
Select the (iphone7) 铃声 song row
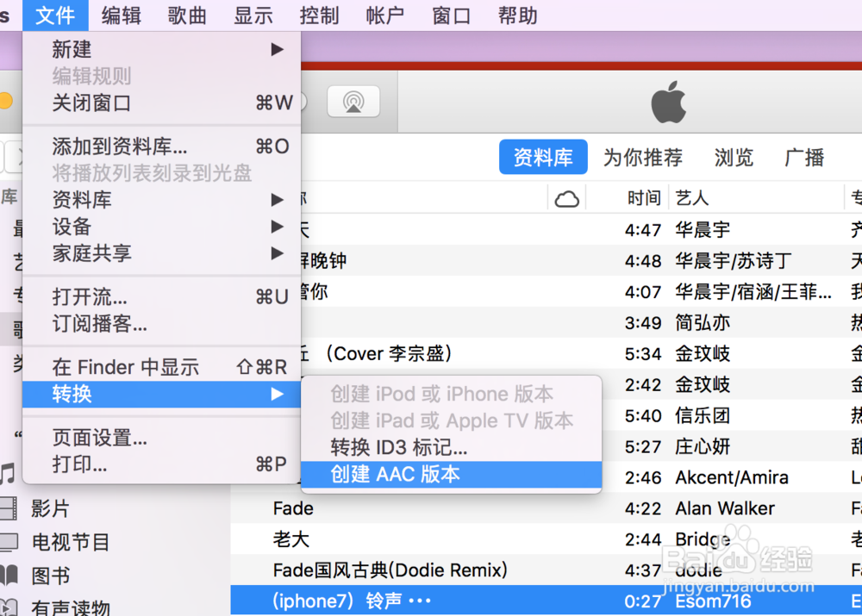pos(546,600)
